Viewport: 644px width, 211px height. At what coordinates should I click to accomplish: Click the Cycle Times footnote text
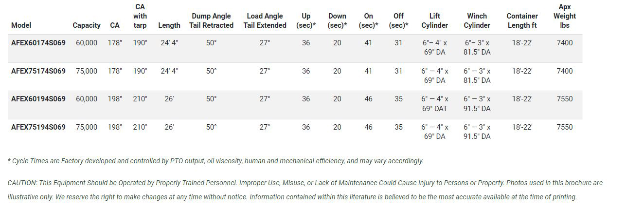215,161
